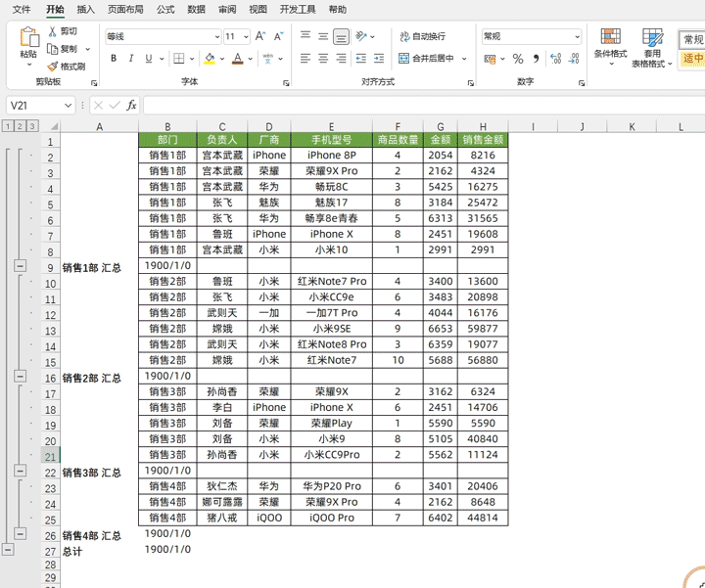Toggle wrap text (自动换行)

(x=423, y=36)
